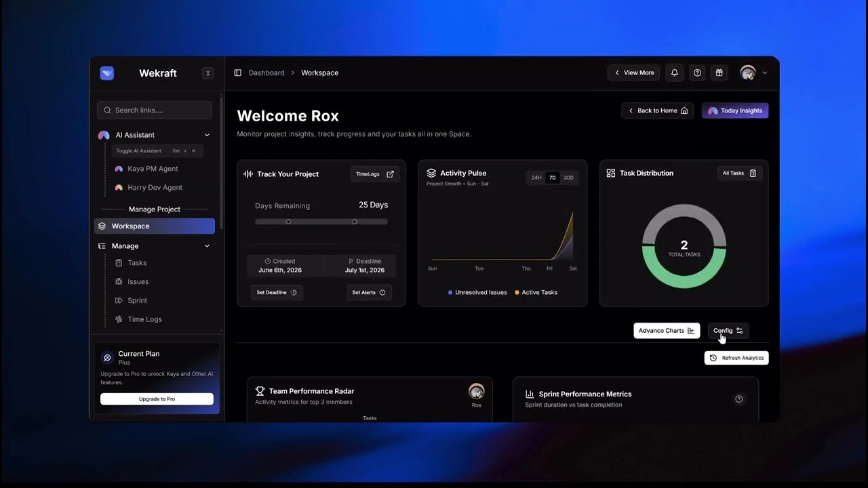Click July 1st, 2026 deadline date

(x=365, y=270)
